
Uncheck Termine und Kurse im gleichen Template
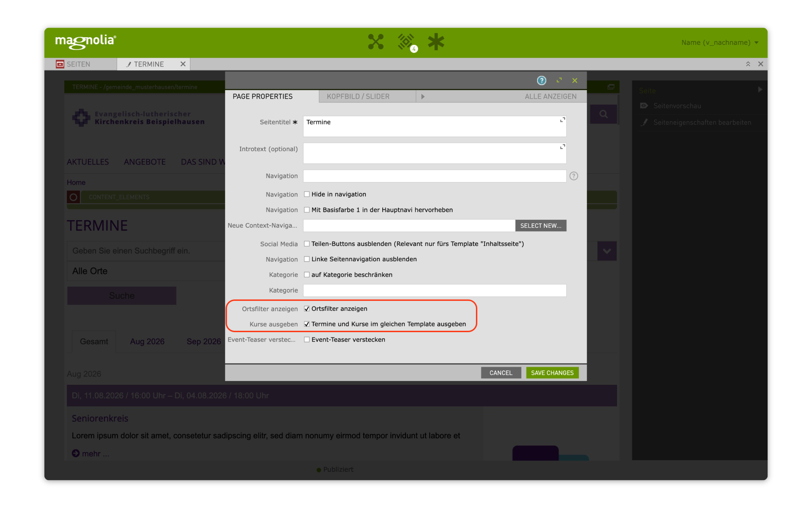pos(307,324)
